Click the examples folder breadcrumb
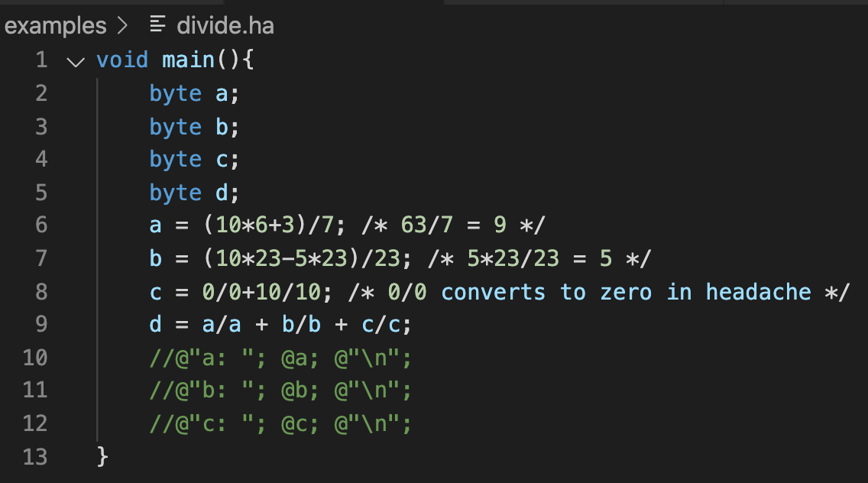 point(55,26)
